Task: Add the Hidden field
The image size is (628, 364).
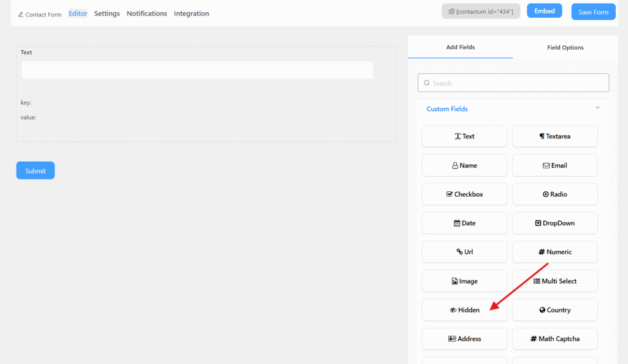Action: [x=464, y=310]
